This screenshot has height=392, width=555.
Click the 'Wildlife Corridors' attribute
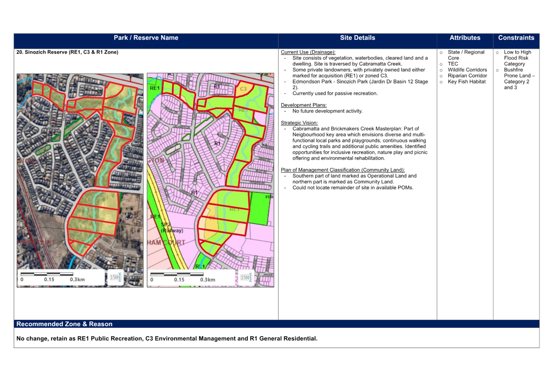point(467,70)
